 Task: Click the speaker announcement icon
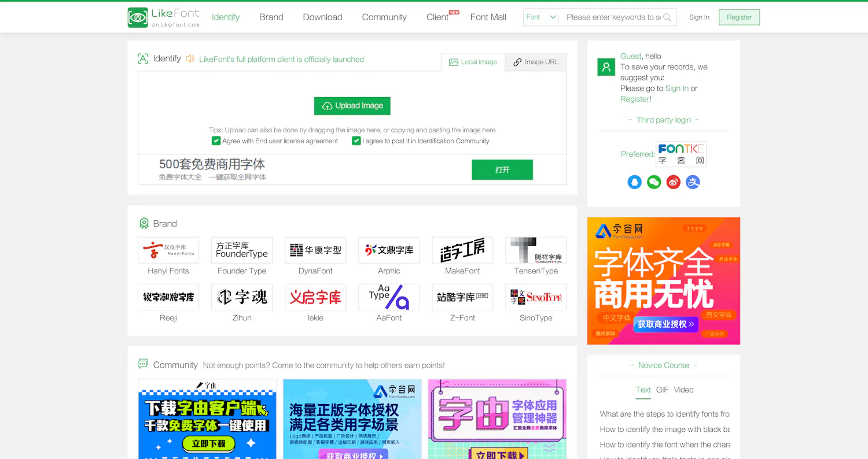[190, 59]
